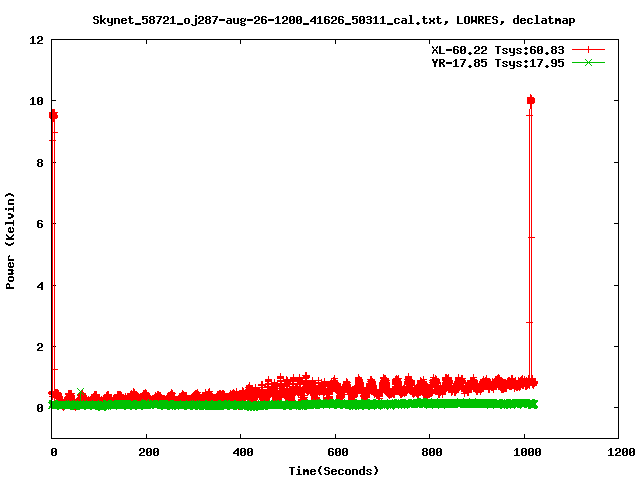The width and height of the screenshot is (640, 480).
Task: Click y-axis tick label 2
Action: (x=40, y=347)
